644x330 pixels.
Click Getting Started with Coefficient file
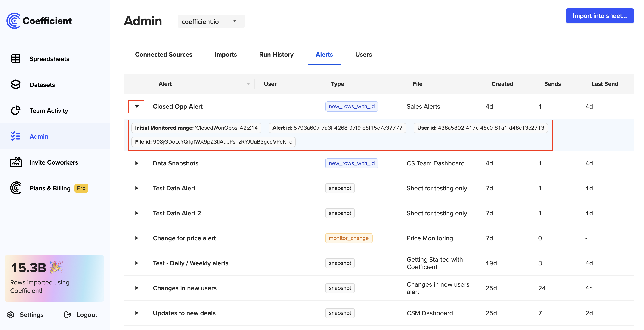(434, 263)
